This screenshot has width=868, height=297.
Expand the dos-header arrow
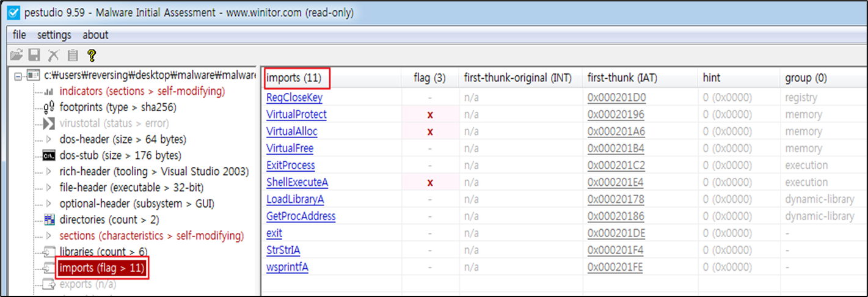[49, 139]
